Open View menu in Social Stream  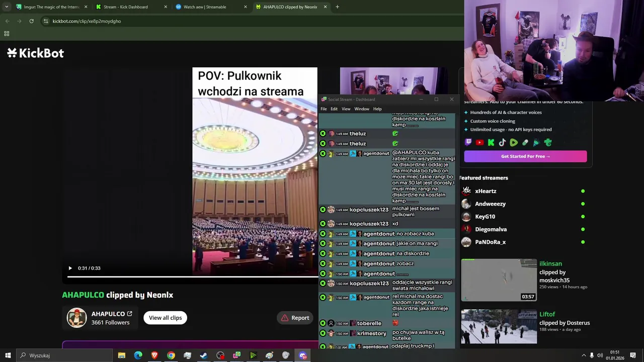[x=346, y=109]
